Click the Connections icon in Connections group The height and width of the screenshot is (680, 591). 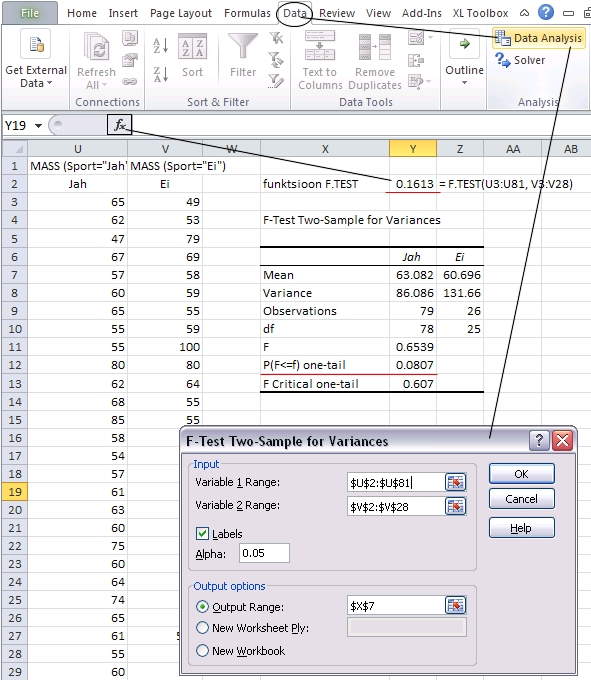pos(130,38)
